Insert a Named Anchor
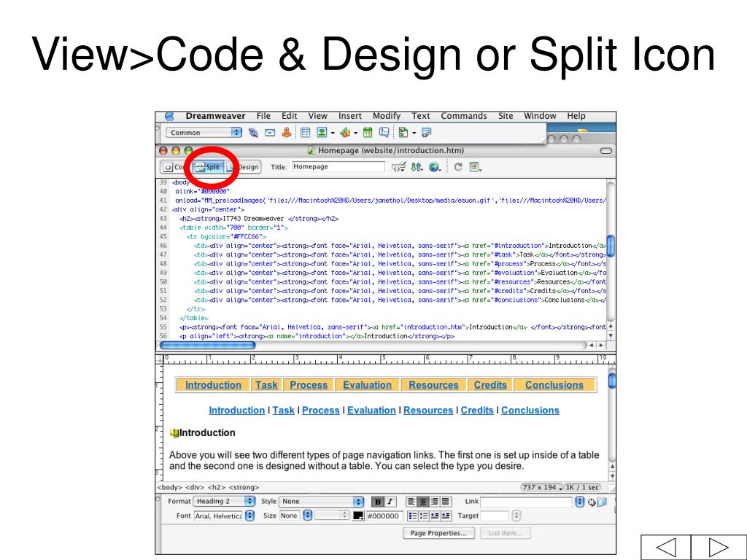The width and height of the screenshot is (747, 560). (x=286, y=133)
